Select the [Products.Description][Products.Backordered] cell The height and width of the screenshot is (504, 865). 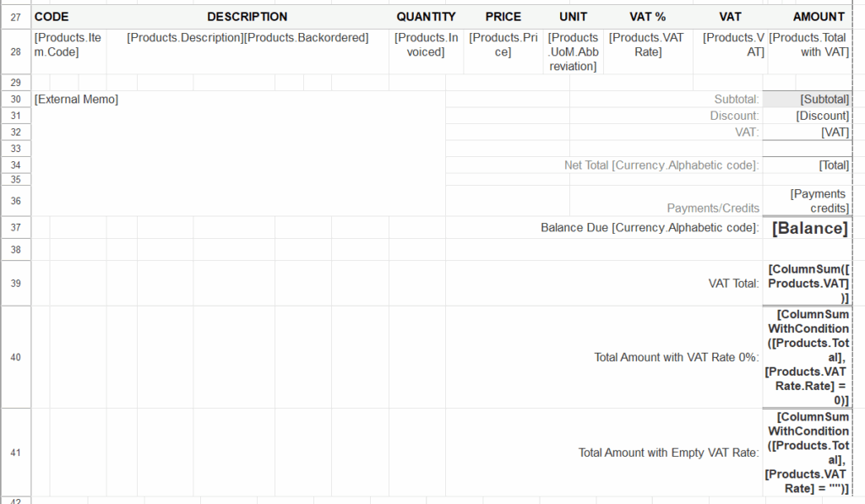pyautogui.click(x=248, y=51)
